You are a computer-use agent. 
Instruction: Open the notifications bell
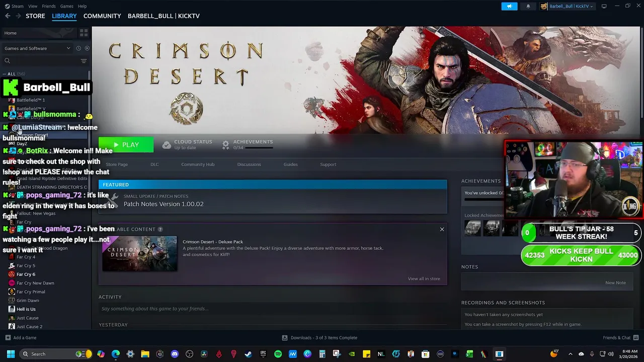(x=528, y=6)
